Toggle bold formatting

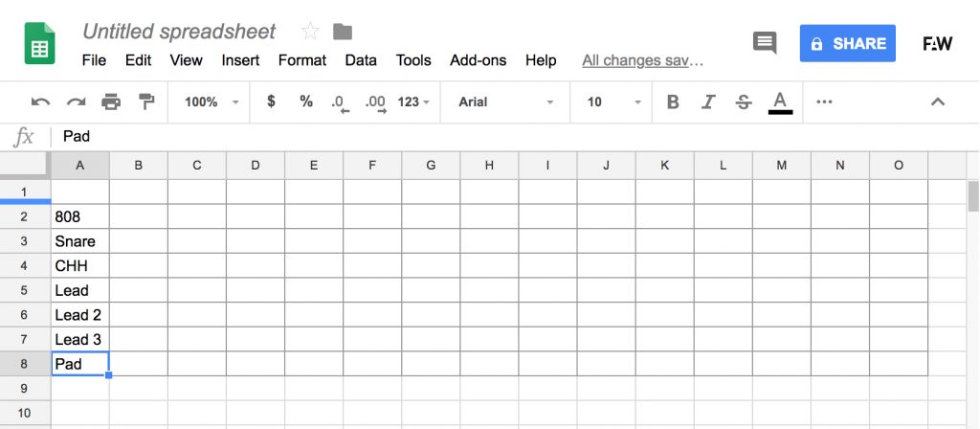click(x=673, y=102)
